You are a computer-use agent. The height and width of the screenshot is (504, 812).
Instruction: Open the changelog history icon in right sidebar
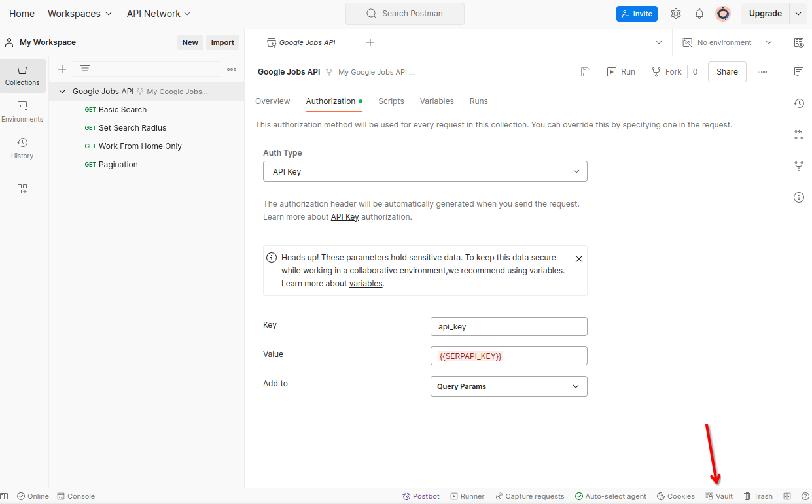tap(799, 103)
